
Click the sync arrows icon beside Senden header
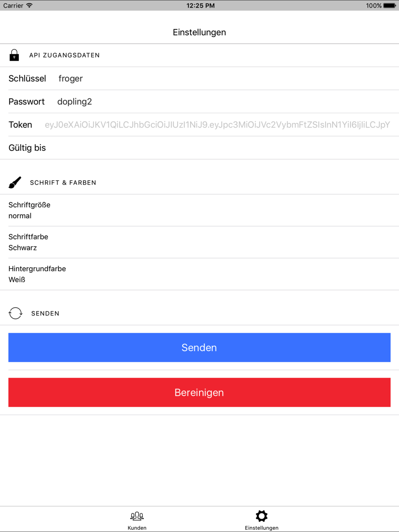[16, 313]
